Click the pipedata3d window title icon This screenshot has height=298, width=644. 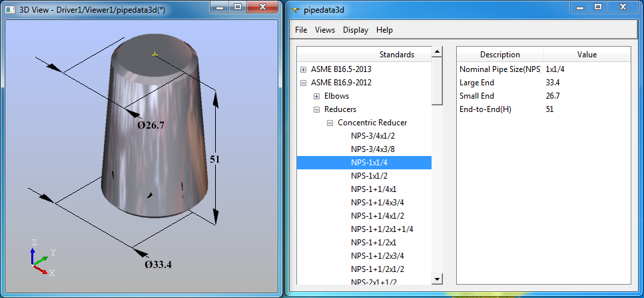click(x=296, y=8)
